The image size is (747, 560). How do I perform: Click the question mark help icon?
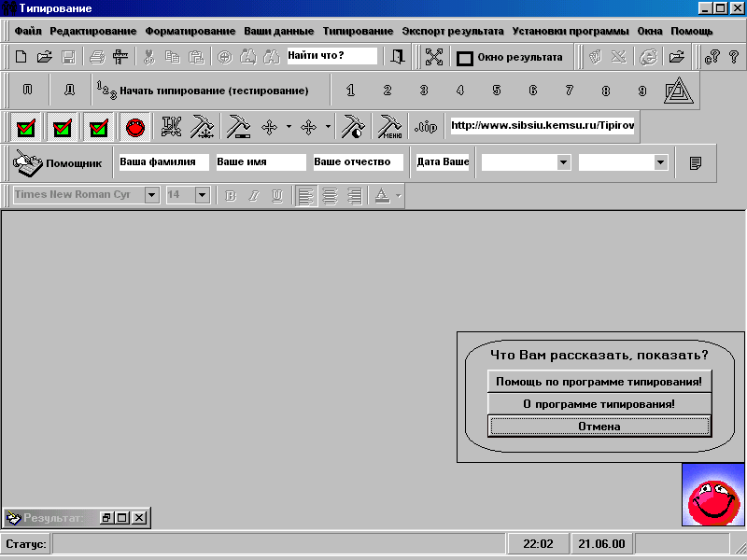point(734,57)
